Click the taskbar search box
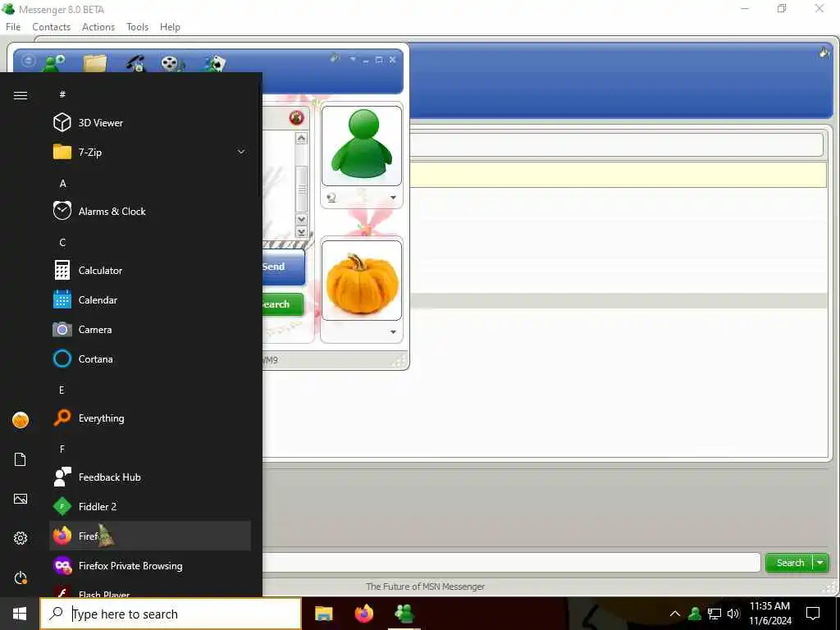 tap(171, 614)
